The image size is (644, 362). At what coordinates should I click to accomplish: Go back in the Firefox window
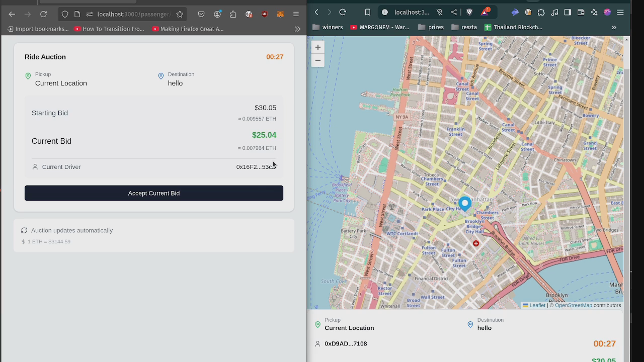[12, 14]
